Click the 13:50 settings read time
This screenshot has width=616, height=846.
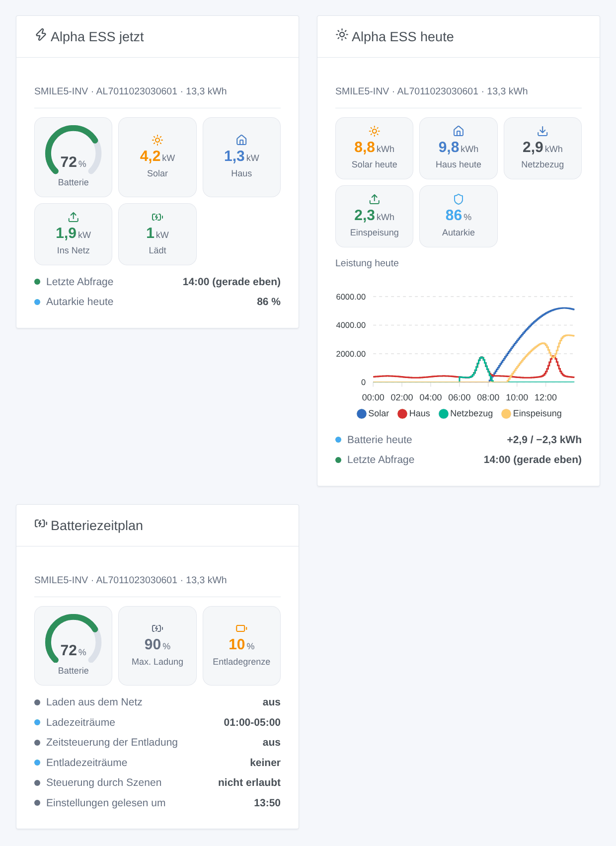tap(267, 803)
